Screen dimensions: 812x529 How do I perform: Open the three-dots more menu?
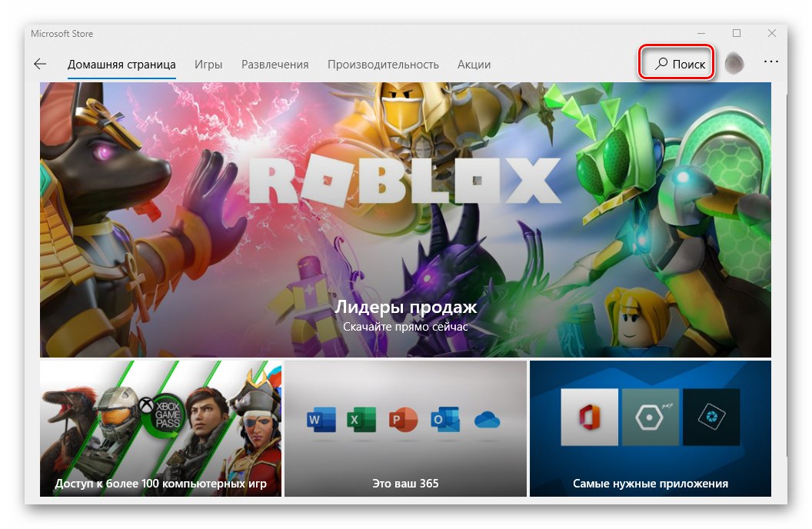tap(770, 62)
